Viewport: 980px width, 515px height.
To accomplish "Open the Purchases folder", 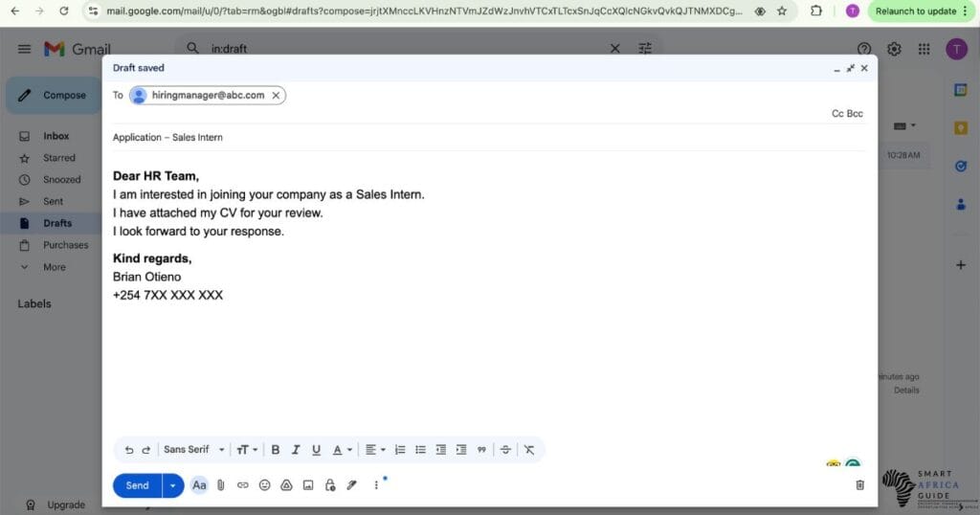I will (65, 245).
